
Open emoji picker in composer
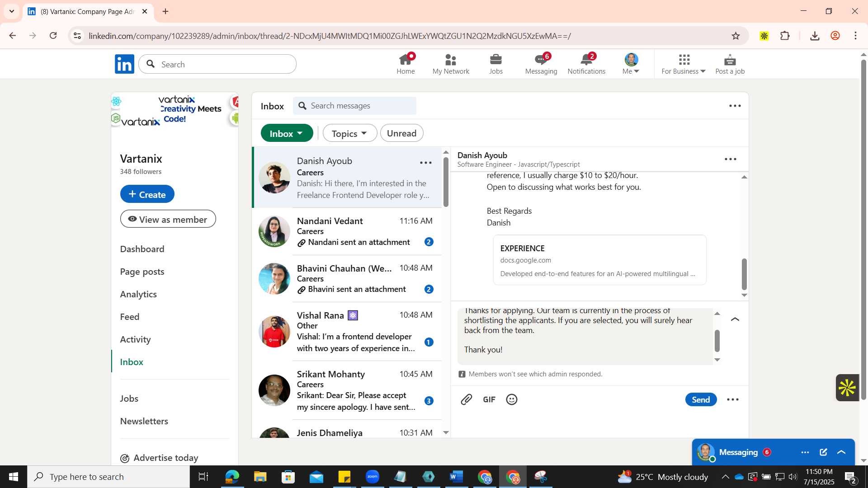click(x=512, y=399)
